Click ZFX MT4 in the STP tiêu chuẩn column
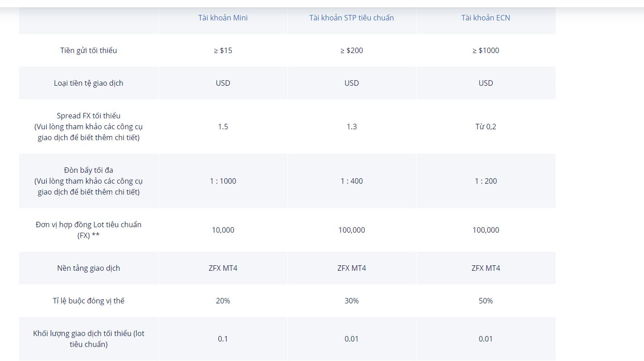 (x=352, y=268)
